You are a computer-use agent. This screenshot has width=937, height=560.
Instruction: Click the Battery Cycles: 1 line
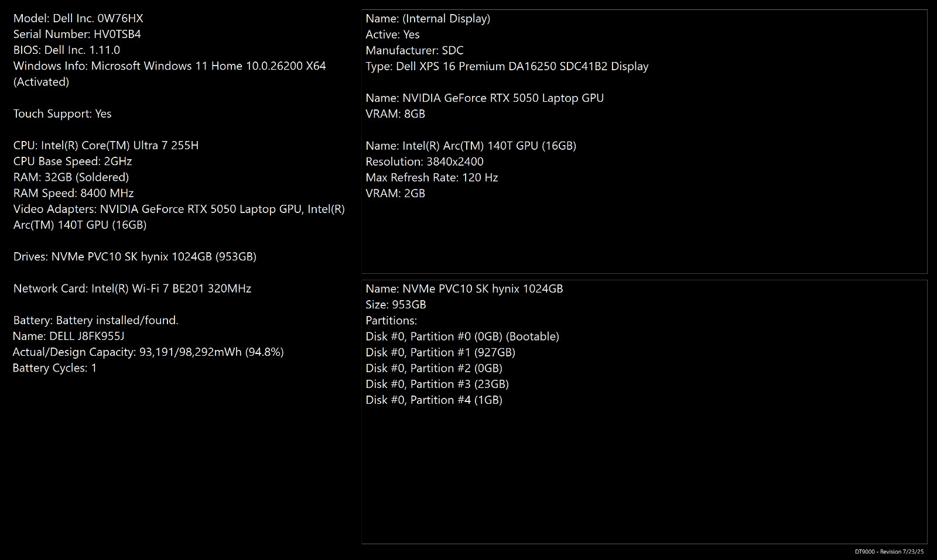[x=54, y=367]
